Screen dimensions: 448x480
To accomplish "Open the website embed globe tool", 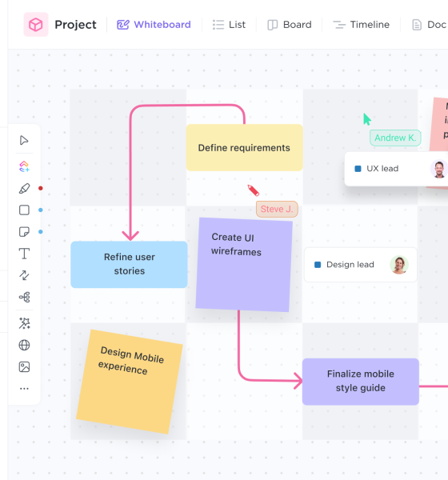I will 24,345.
